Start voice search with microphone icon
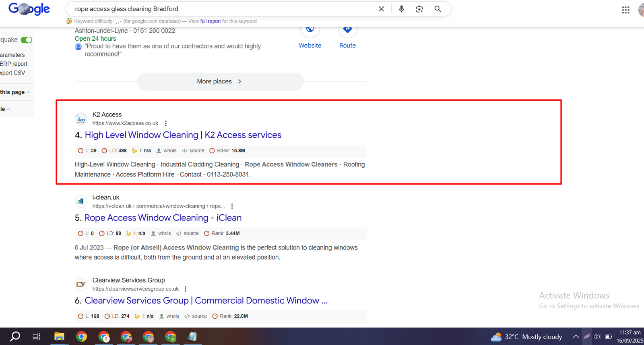Screen dimensions: 644x345 (x=401, y=9)
